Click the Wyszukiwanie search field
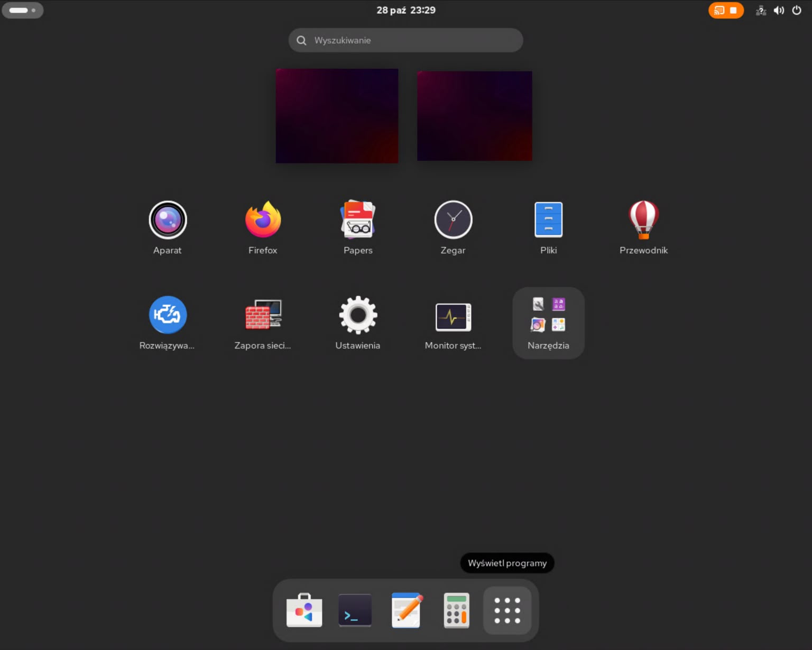 click(x=405, y=40)
